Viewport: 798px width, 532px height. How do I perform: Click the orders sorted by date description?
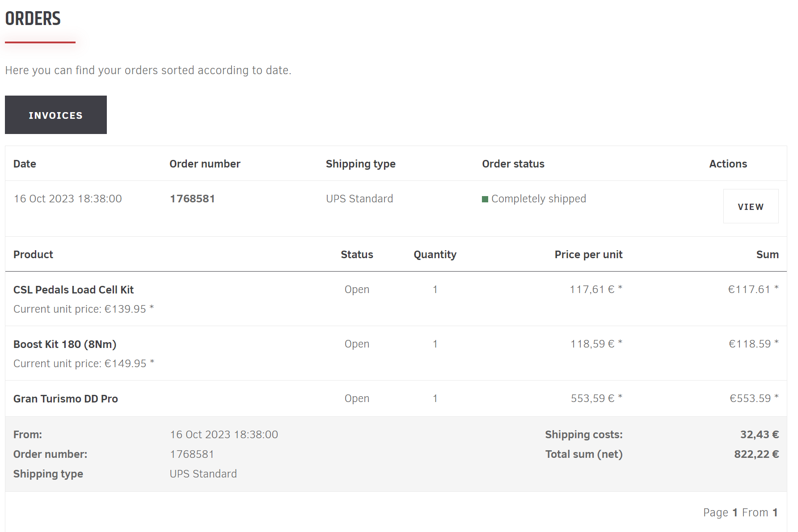coord(148,71)
